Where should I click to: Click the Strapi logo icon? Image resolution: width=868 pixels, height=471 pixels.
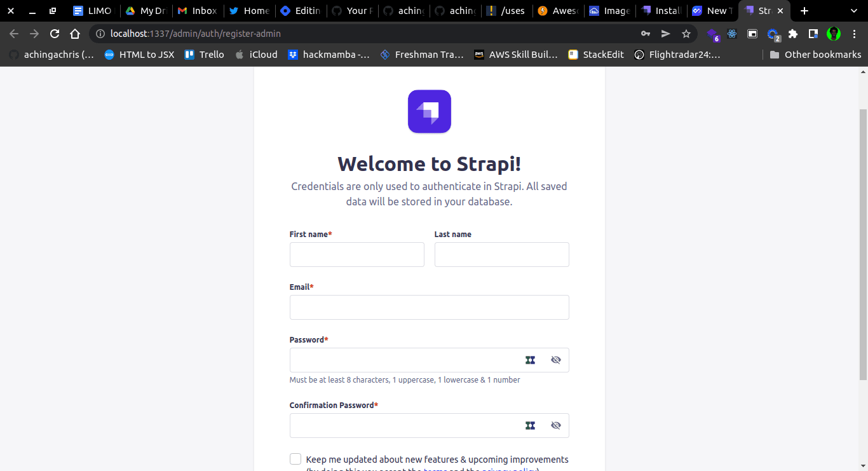pyautogui.click(x=430, y=111)
